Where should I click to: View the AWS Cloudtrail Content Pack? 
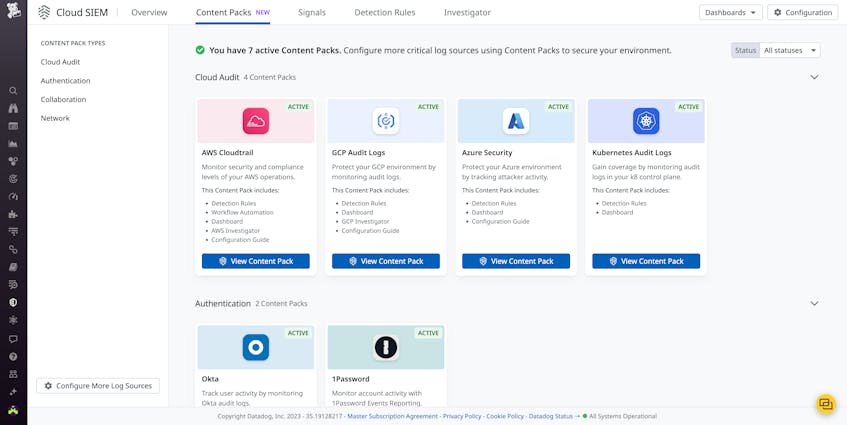pyautogui.click(x=256, y=261)
